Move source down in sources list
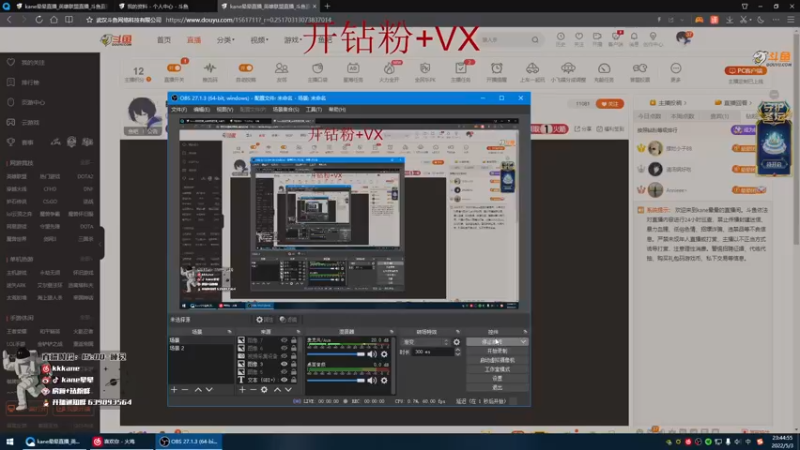Screen dimensions: 800x450 288,389
